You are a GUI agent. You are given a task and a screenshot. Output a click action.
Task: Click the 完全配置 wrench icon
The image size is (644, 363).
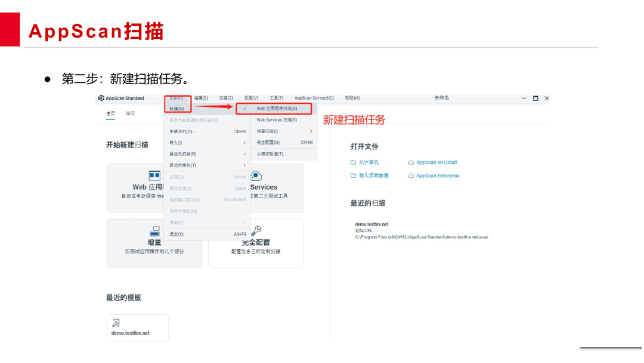[x=256, y=230]
